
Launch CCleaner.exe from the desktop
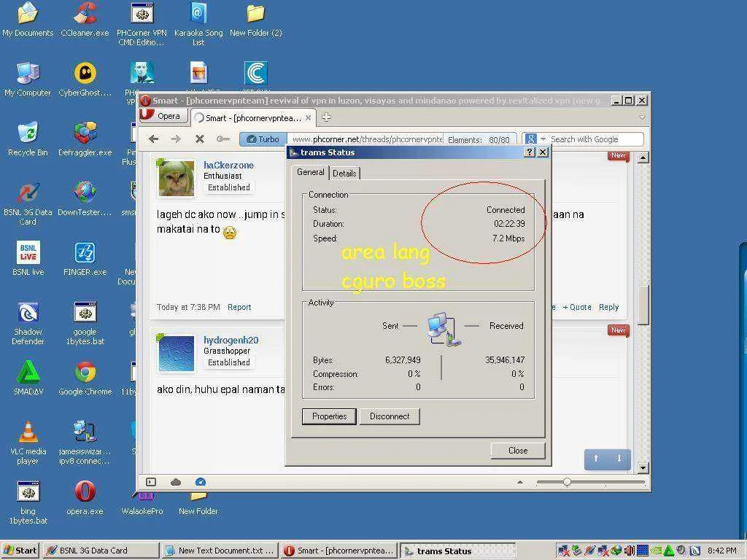click(85, 20)
